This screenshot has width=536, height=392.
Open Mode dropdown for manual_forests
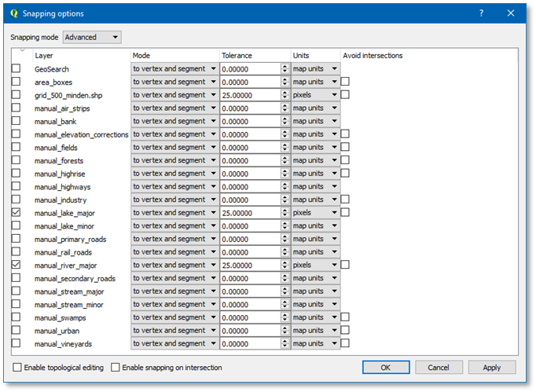(174, 160)
